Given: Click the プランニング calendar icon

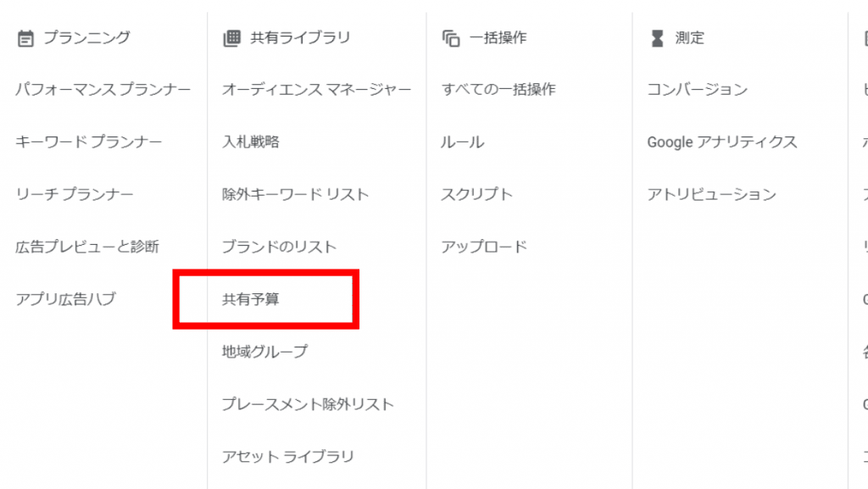Looking at the screenshot, I should click(25, 38).
